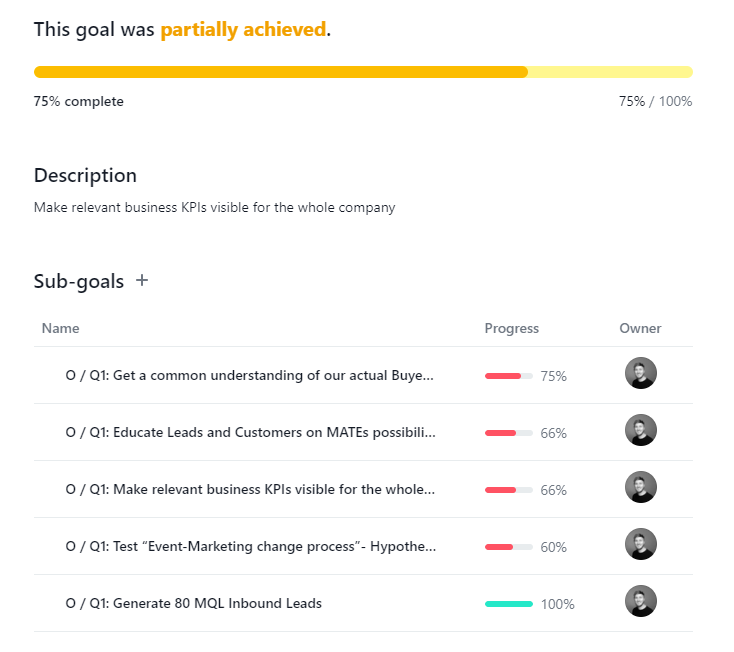Click the 60% progress bar for Event-Marketing
This screenshot has width=734, height=652.
(508, 547)
